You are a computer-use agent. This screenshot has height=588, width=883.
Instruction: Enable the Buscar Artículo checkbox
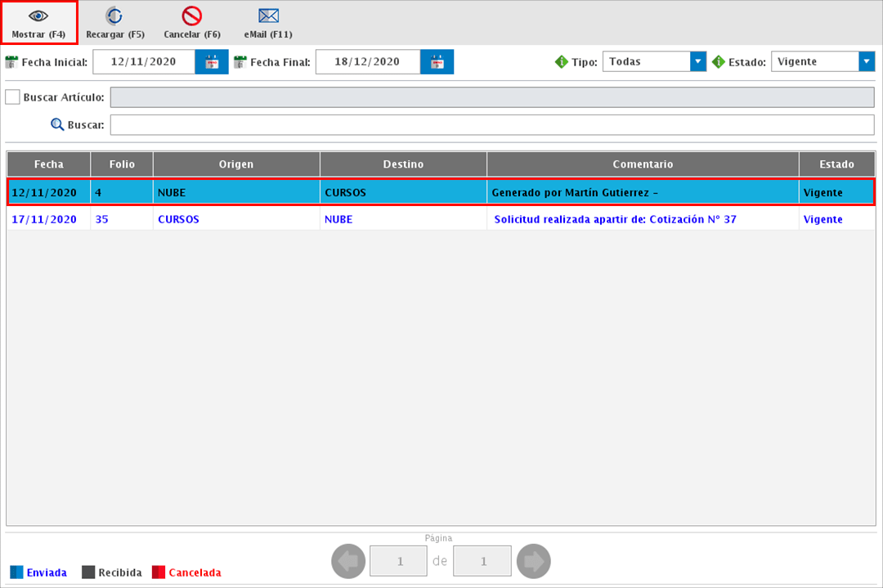[x=12, y=97]
